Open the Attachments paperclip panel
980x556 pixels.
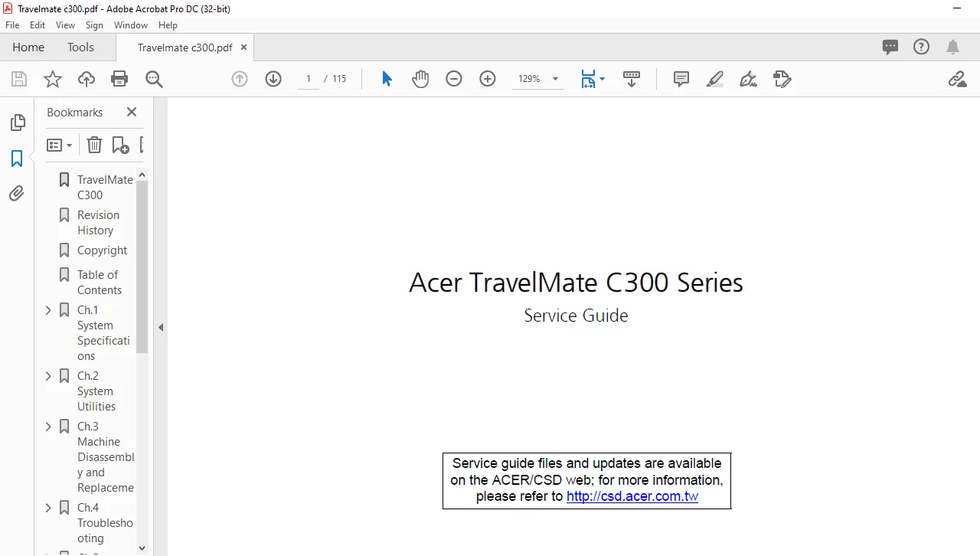(x=17, y=194)
